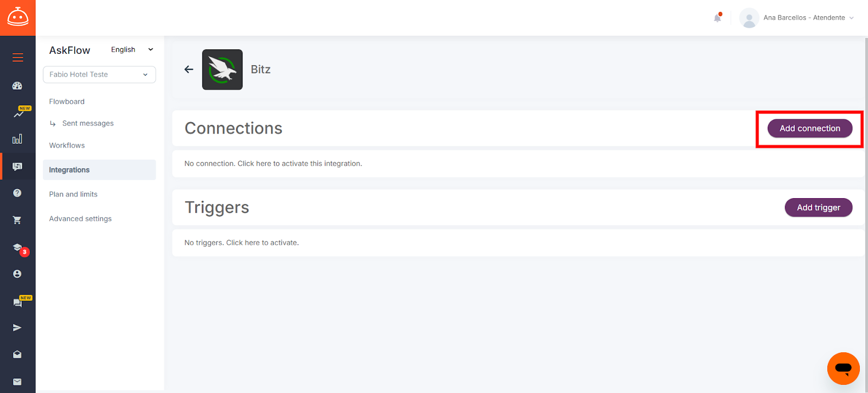
Task: Open the orange chat widget bubble
Action: 843,369
